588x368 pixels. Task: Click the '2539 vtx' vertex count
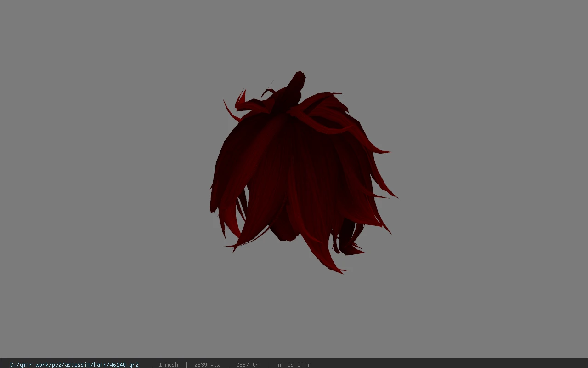(207, 365)
